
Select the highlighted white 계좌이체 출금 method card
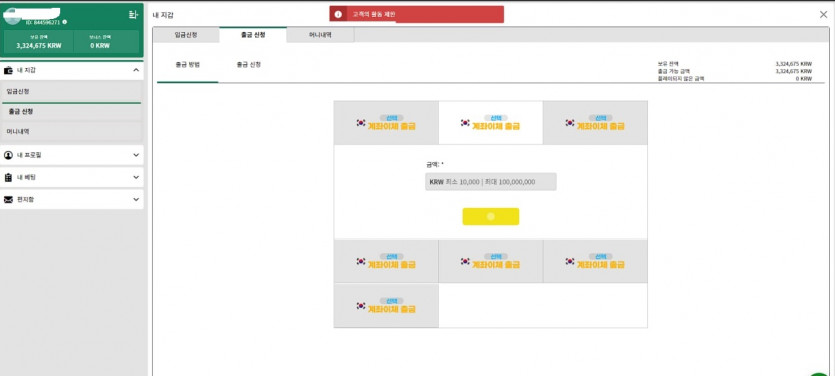490,122
